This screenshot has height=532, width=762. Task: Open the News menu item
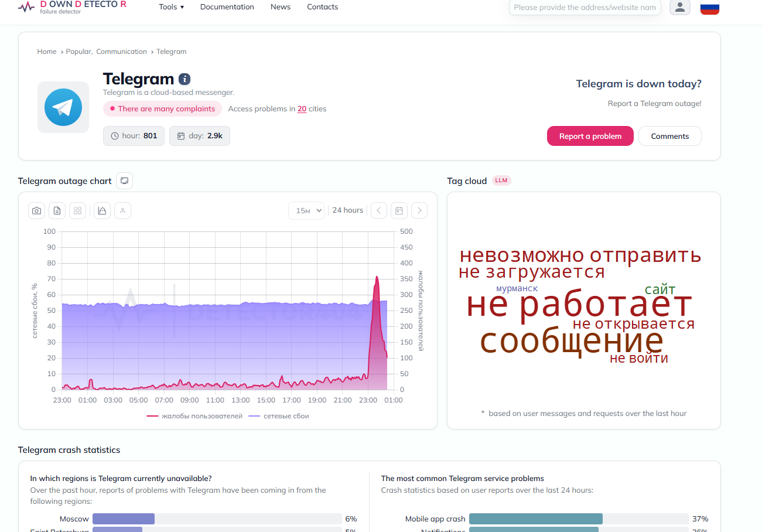tap(281, 7)
